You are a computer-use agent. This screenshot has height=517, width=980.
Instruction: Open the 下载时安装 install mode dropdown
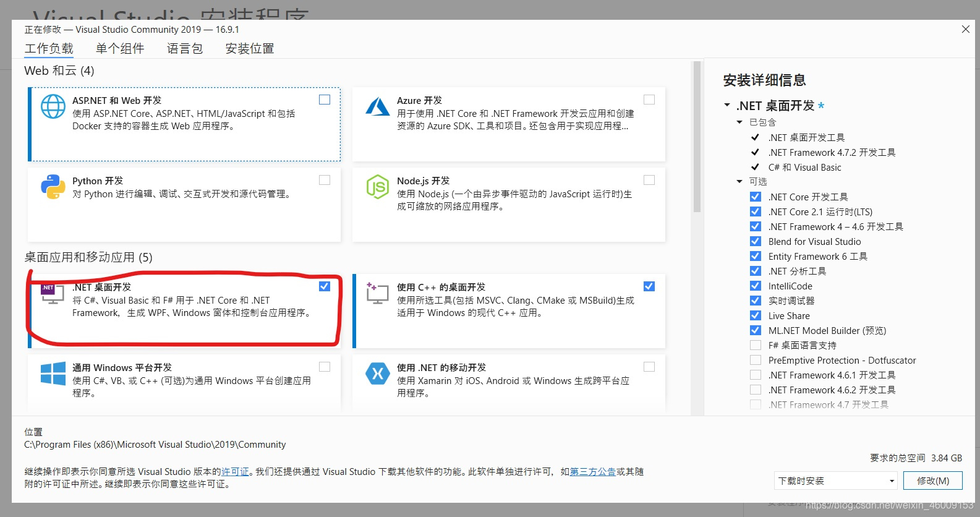(835, 481)
